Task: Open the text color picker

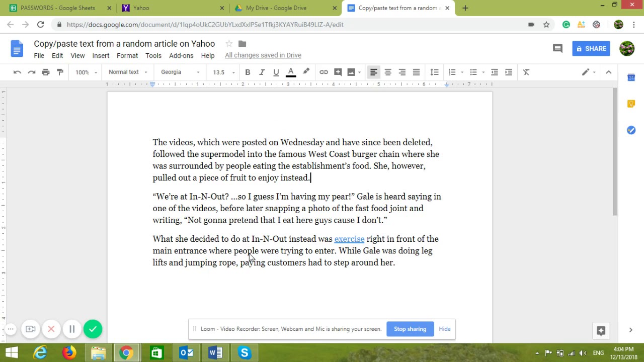Action: (291, 72)
